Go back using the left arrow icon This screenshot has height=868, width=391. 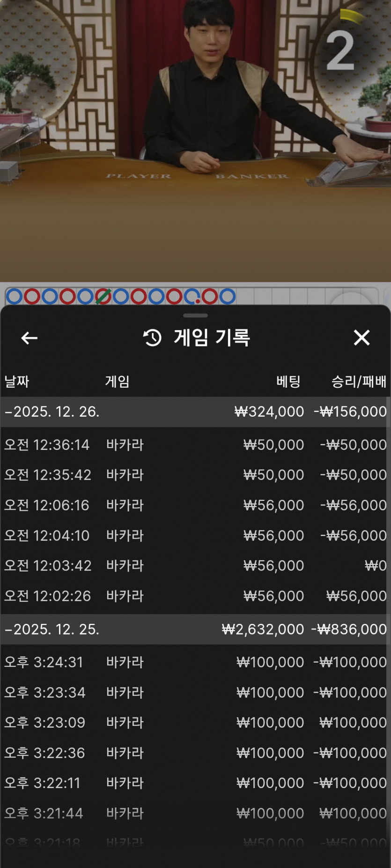29,338
